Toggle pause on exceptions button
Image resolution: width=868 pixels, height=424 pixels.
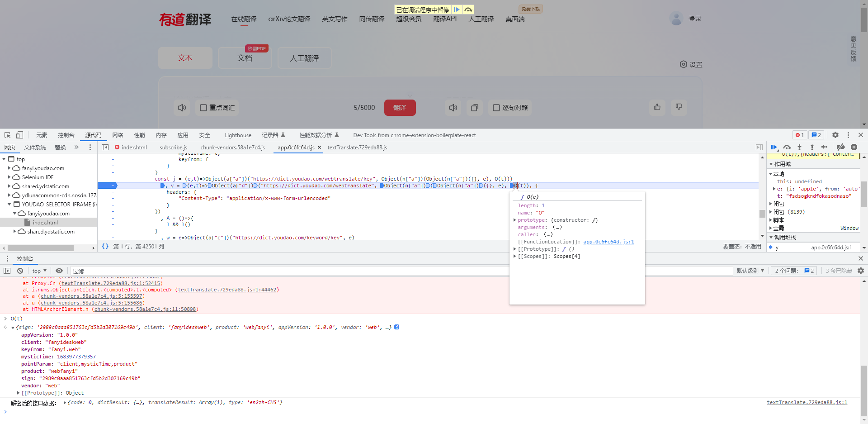854,147
